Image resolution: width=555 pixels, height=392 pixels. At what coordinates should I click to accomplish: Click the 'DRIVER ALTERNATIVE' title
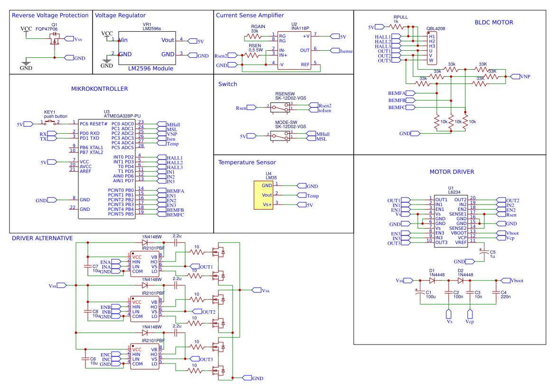coord(42,238)
